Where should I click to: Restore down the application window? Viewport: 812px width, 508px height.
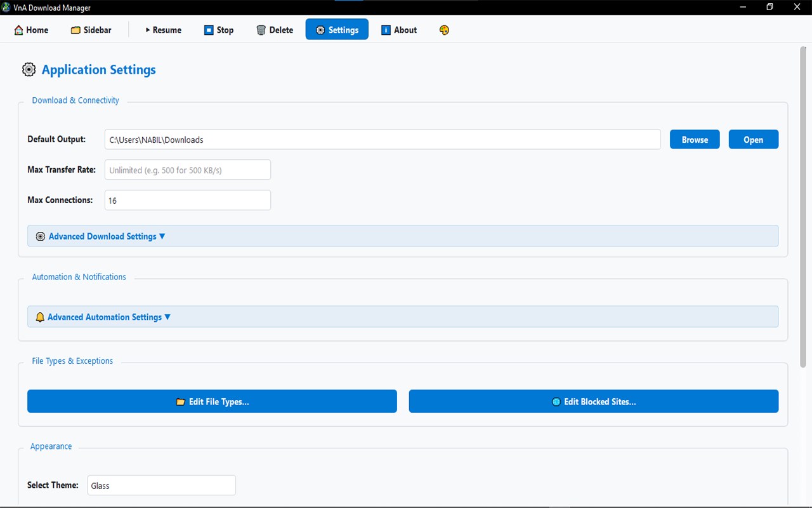point(769,7)
